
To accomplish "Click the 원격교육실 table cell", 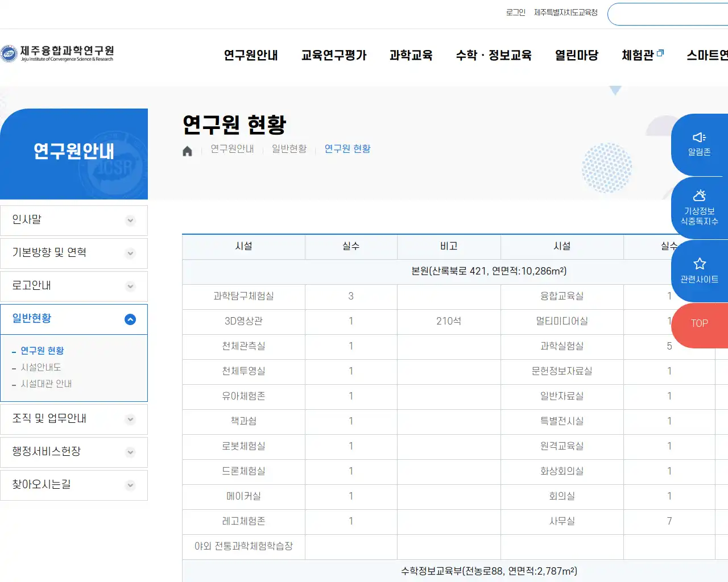I will (x=562, y=446).
